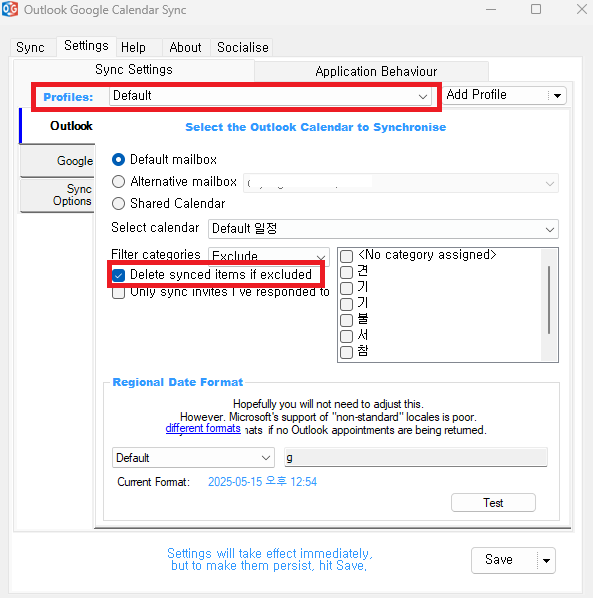Open the About tab
The image size is (593, 598).
pyautogui.click(x=185, y=48)
